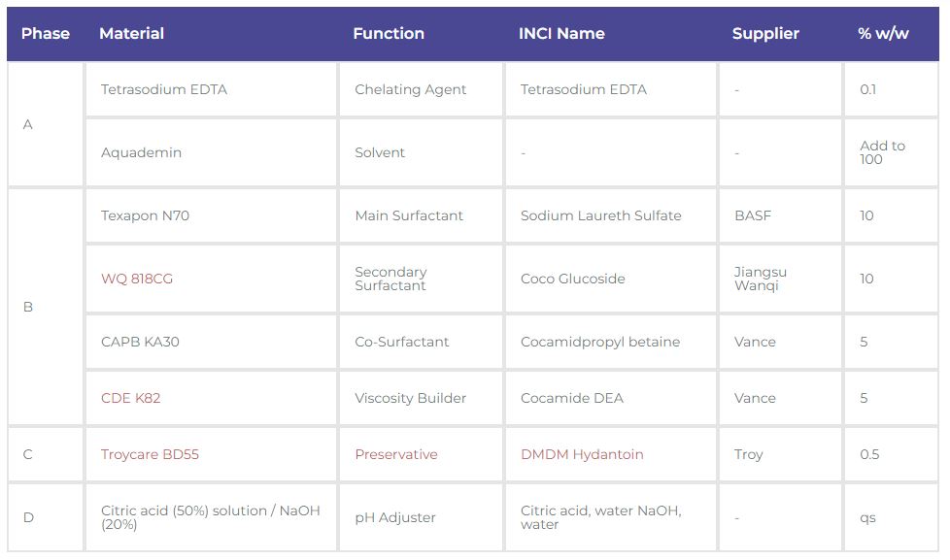
Task: Click the Sodium Laureth Sulfate cell
Action: click(x=611, y=215)
